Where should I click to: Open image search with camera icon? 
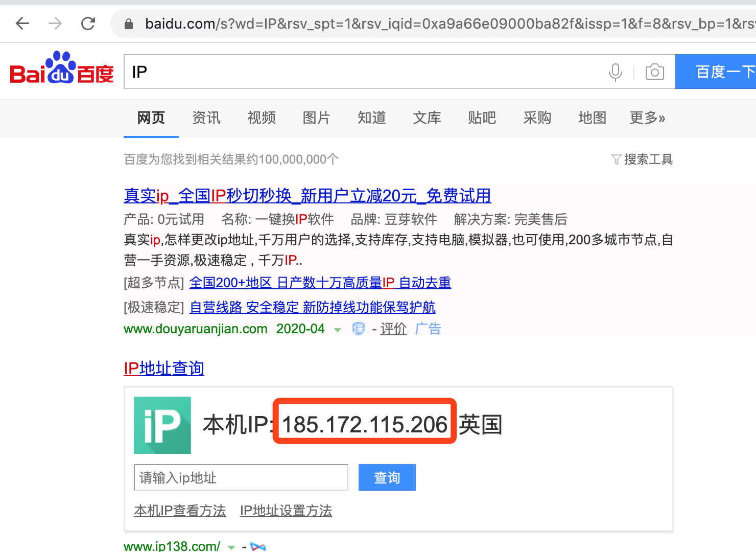654,72
